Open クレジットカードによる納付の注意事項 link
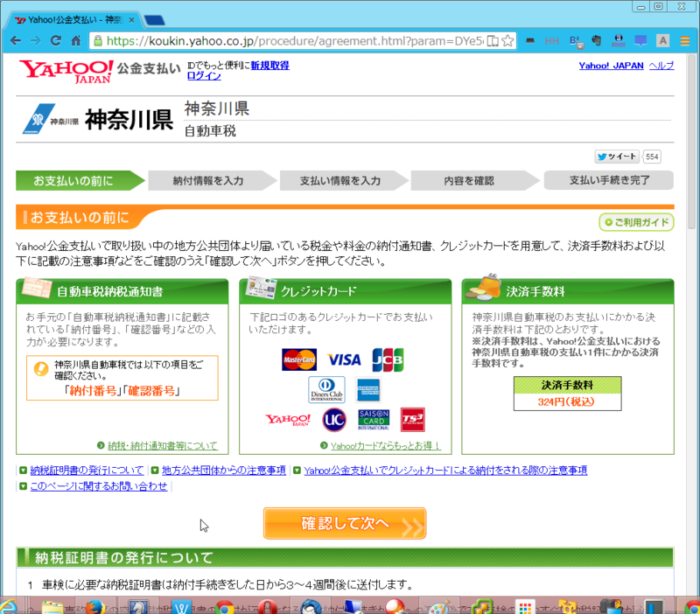700x614 pixels. pos(445,471)
